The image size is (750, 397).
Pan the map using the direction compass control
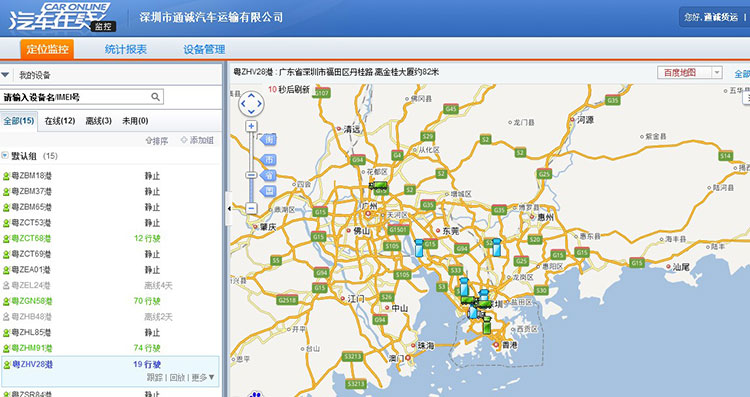(x=251, y=103)
